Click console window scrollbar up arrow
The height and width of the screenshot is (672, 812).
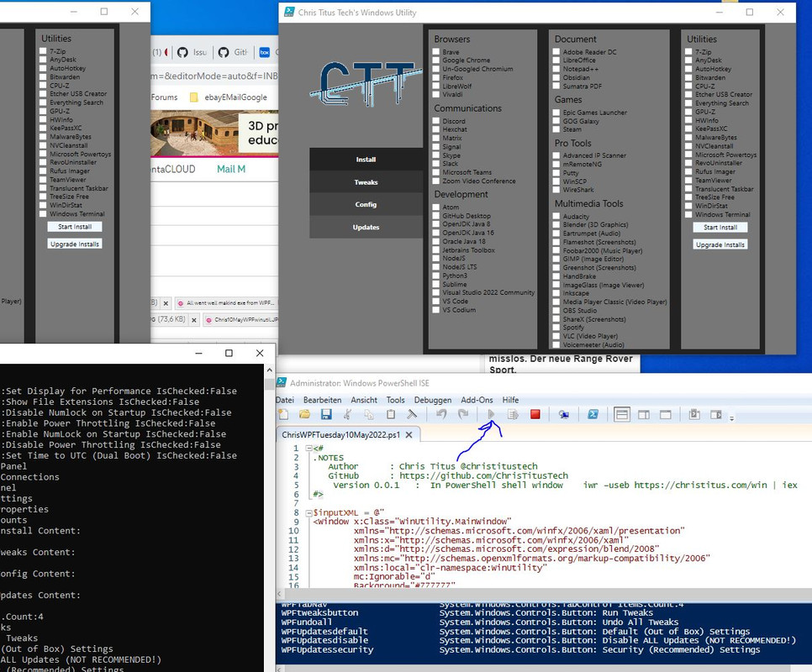coord(269,370)
